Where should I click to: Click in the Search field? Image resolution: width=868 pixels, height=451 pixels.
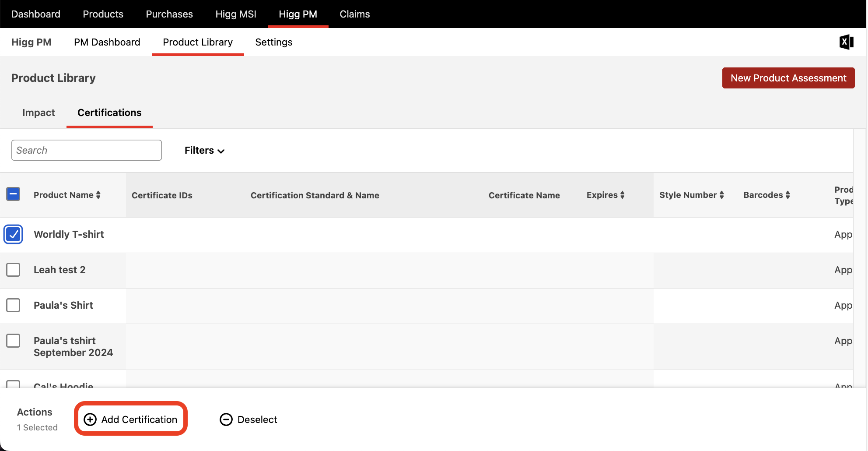87,150
